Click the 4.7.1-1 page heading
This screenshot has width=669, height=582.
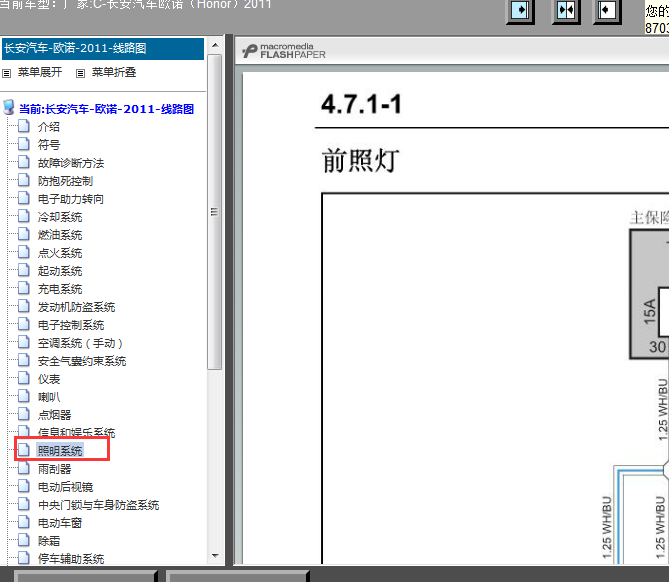[361, 104]
